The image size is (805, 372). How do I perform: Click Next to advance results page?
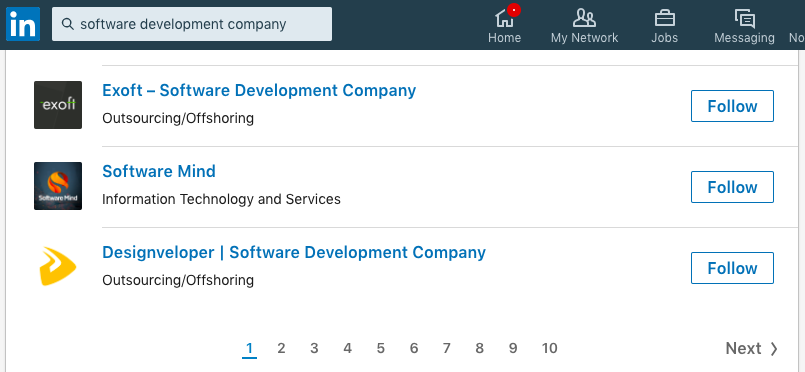[752, 348]
